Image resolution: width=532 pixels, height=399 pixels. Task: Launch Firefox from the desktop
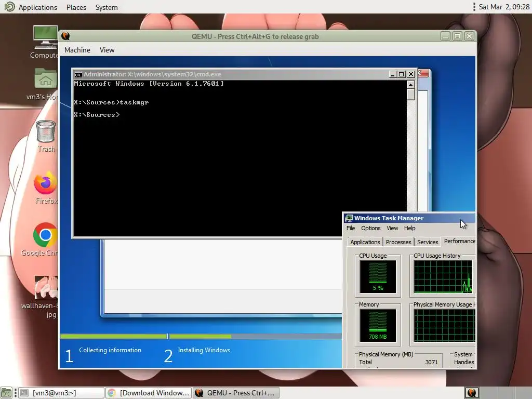(x=46, y=183)
